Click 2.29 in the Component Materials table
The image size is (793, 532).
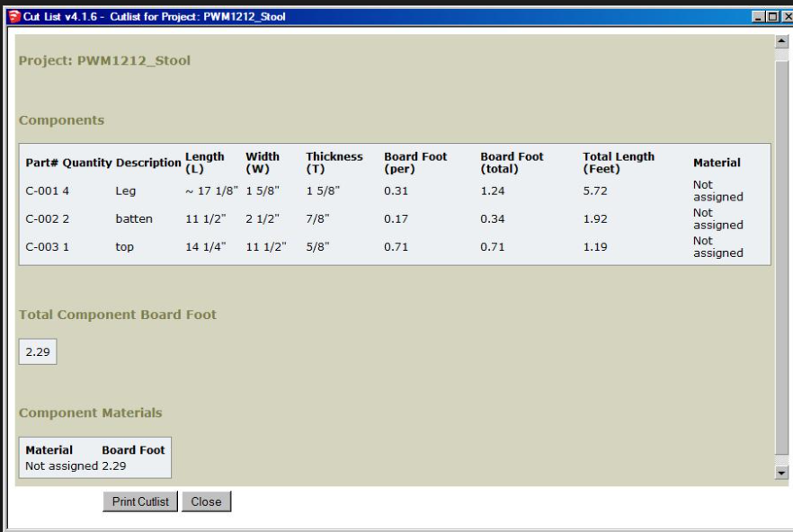(114, 465)
